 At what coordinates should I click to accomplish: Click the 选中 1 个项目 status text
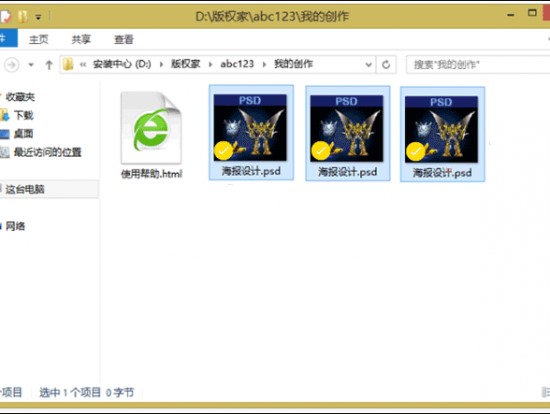tap(70, 392)
